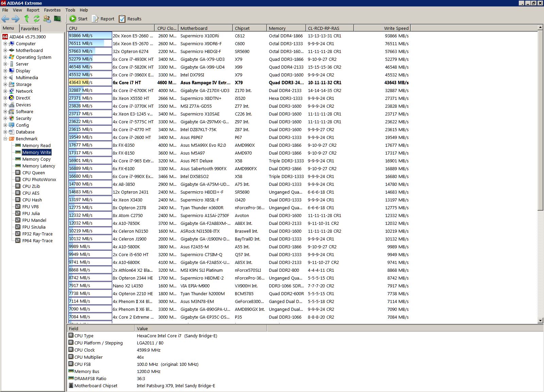Select the FPU SinJulia benchmark icon
The image size is (544, 392).
click(18, 227)
